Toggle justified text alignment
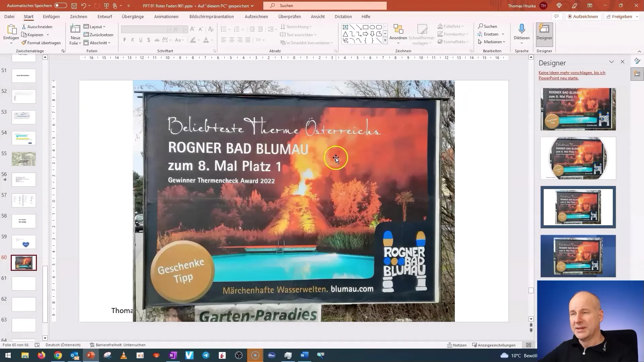Screen dimensions: 644x362 [x=248, y=40]
